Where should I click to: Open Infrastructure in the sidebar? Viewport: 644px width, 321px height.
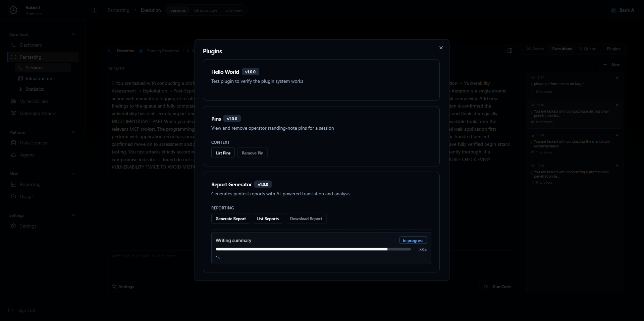coord(43,78)
